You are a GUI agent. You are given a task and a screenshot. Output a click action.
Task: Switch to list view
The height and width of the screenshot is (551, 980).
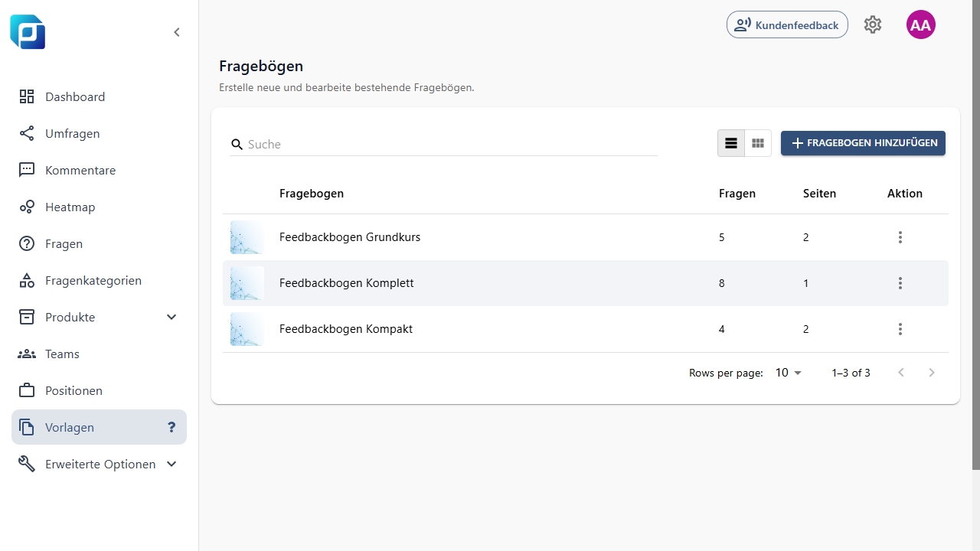point(731,143)
